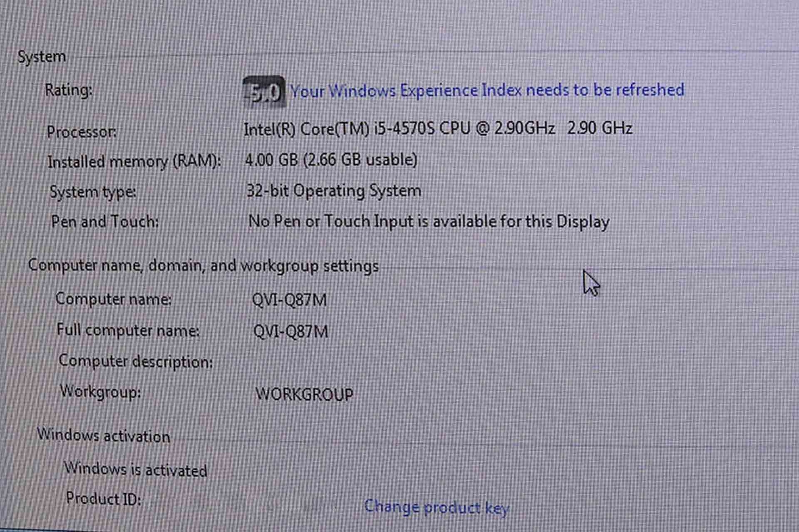The height and width of the screenshot is (532, 799).
Task: Click the Windows is activated text
Action: 135,470
